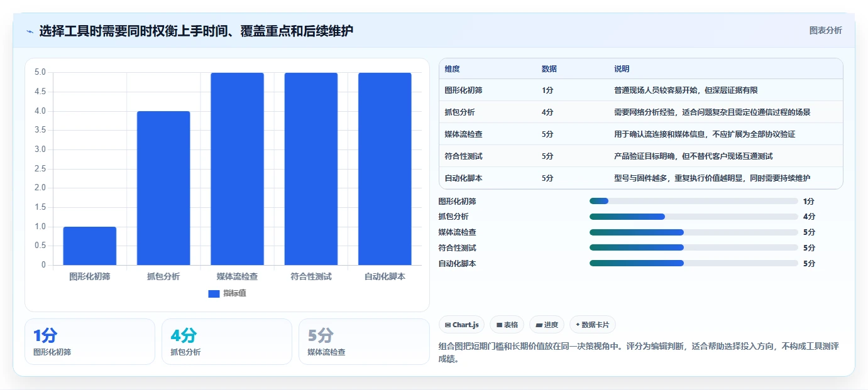Click the 2.5 tick on the y-axis
Image resolution: width=868 pixels, height=390 pixels.
(40, 168)
